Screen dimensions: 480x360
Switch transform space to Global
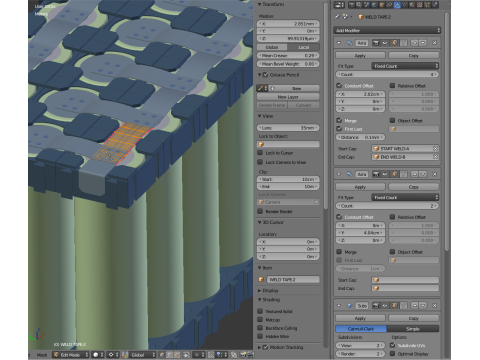coord(272,47)
